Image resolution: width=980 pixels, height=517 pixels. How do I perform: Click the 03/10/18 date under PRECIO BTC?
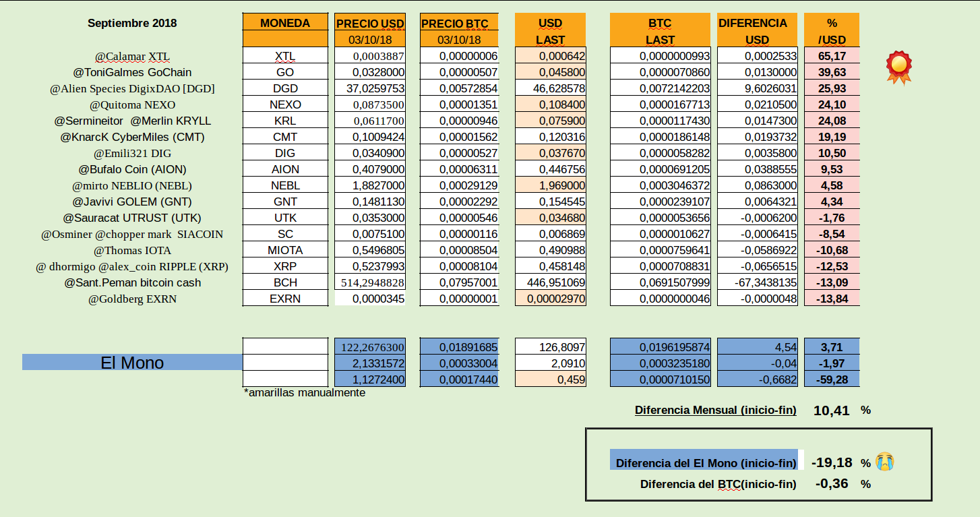coord(459,40)
